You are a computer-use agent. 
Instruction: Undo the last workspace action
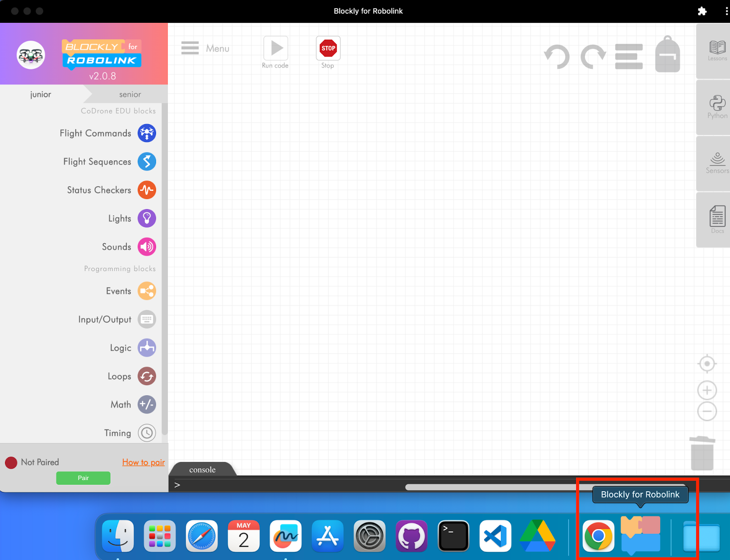coord(557,57)
